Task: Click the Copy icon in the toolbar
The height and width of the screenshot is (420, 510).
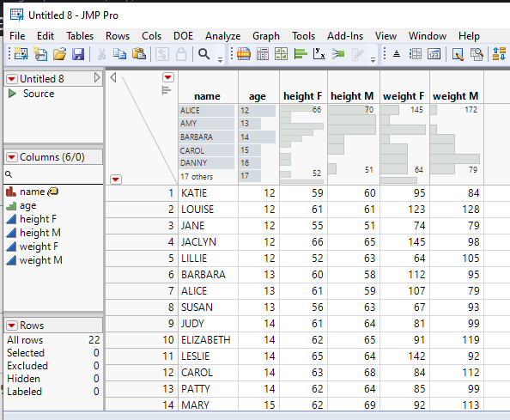Action: pyautogui.click(x=119, y=54)
